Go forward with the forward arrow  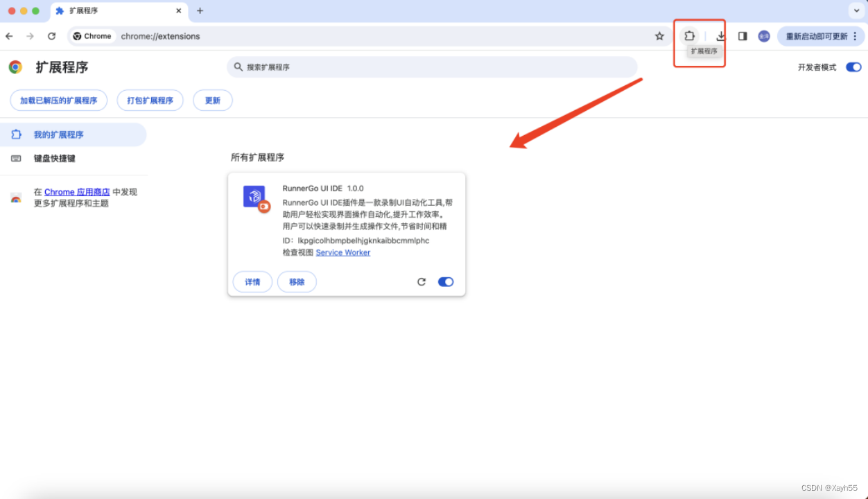tap(30, 36)
